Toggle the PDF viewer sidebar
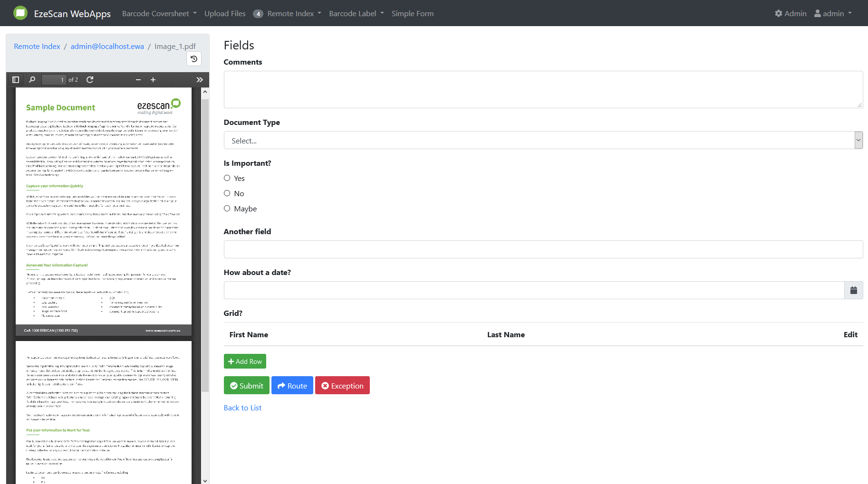This screenshot has height=484, width=868. coord(16,80)
